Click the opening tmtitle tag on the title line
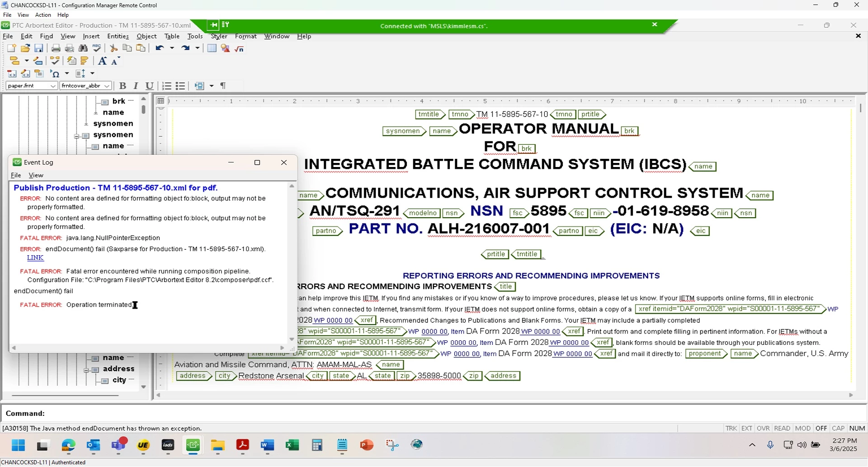This screenshot has height=467, width=868. [x=430, y=114]
